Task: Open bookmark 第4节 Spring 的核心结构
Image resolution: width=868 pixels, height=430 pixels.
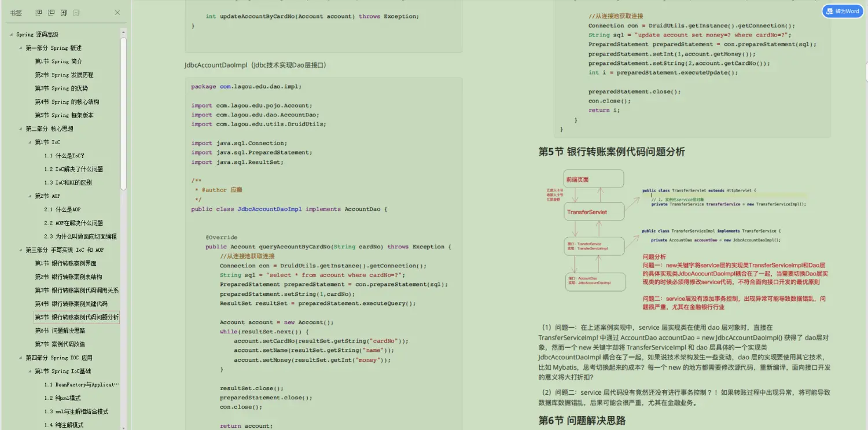Action: pyautogui.click(x=67, y=102)
